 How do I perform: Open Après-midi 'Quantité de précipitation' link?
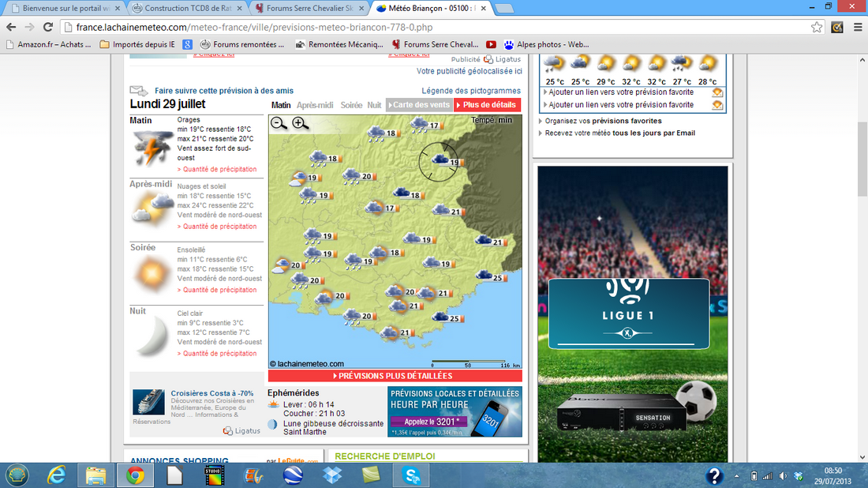(x=217, y=226)
